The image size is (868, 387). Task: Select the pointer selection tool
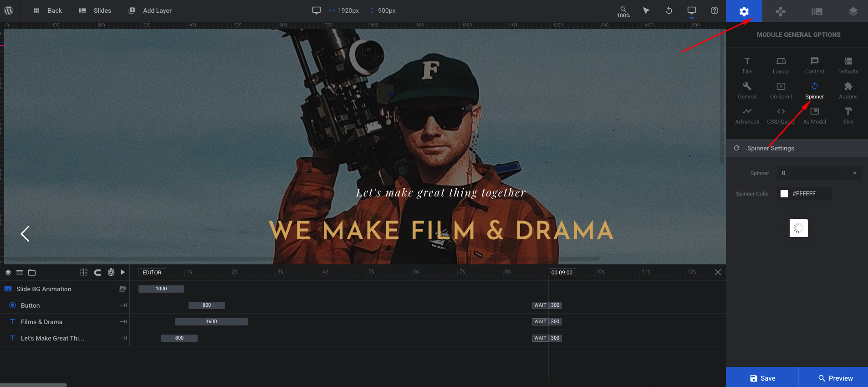click(x=646, y=10)
